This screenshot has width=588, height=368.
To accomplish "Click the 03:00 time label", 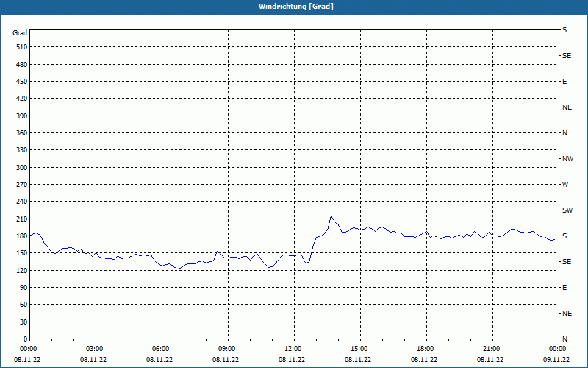I will pos(96,349).
